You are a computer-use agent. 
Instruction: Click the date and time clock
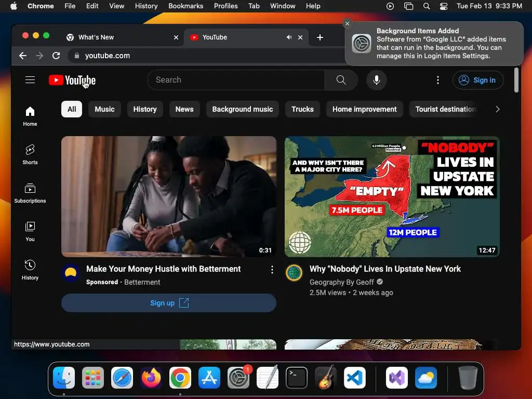point(489,6)
